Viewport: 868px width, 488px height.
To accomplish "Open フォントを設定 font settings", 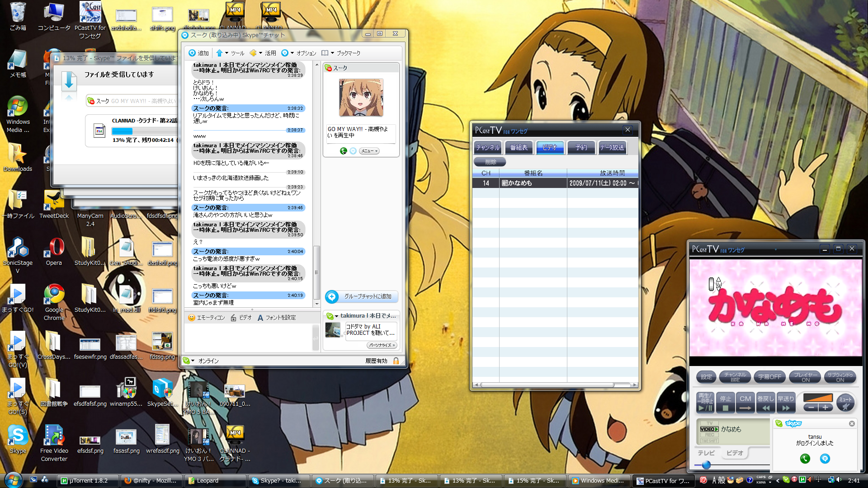I will point(276,318).
